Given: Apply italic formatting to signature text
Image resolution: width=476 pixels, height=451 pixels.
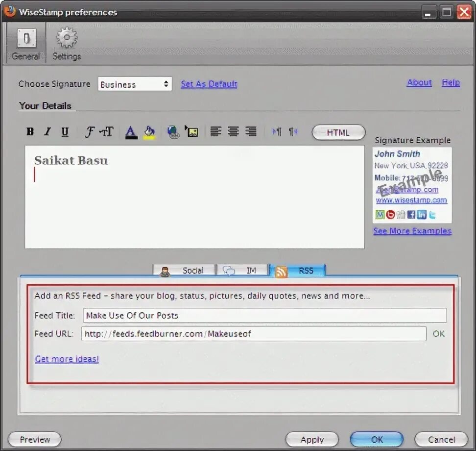Looking at the screenshot, I should [x=48, y=131].
